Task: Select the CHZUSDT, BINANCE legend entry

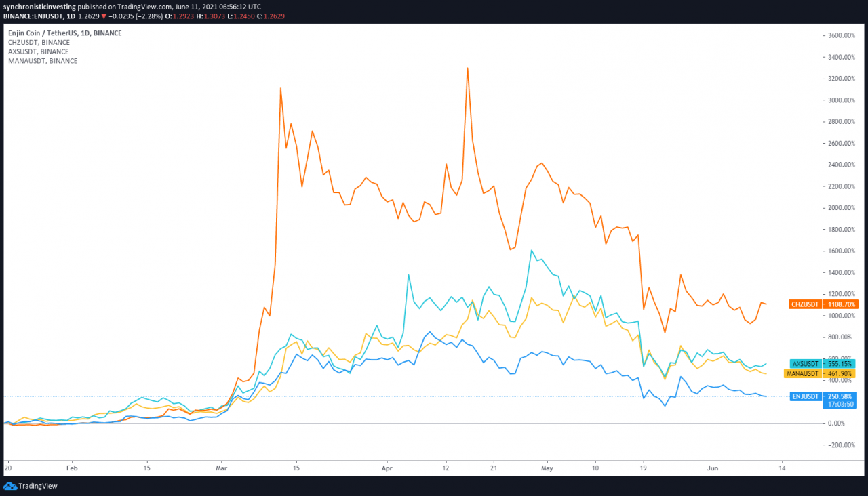Action: 38,42
